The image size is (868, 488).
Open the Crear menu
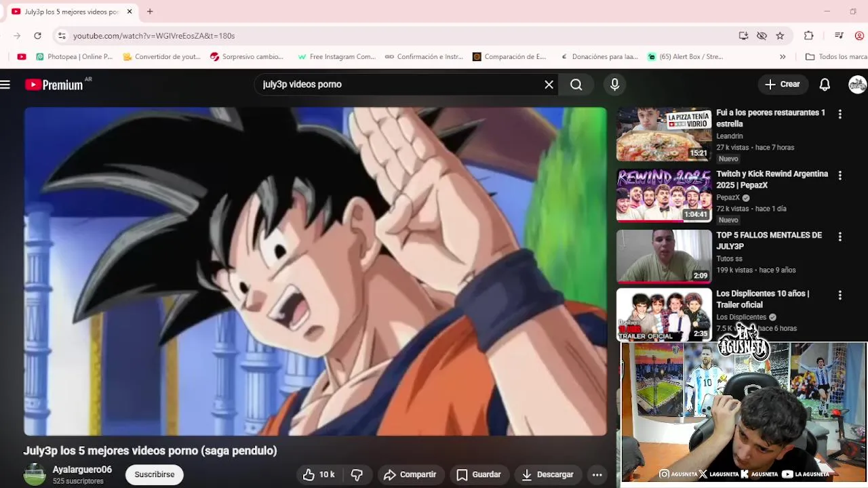pos(783,85)
